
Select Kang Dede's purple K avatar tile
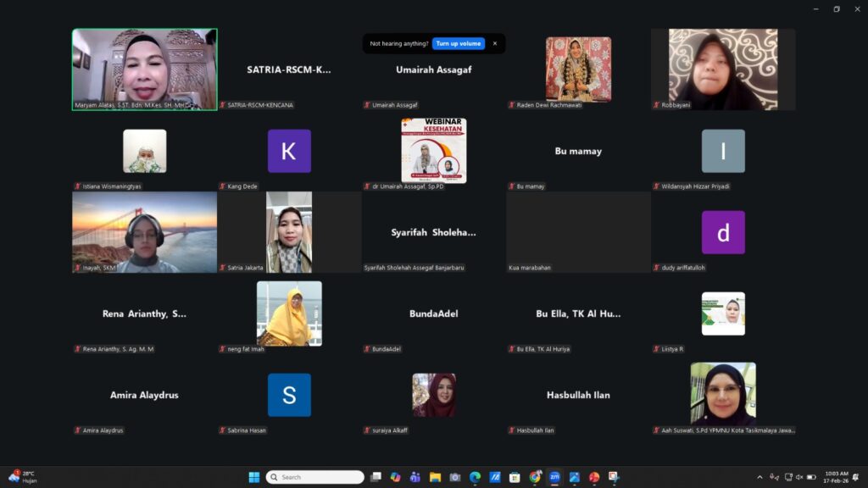click(289, 151)
